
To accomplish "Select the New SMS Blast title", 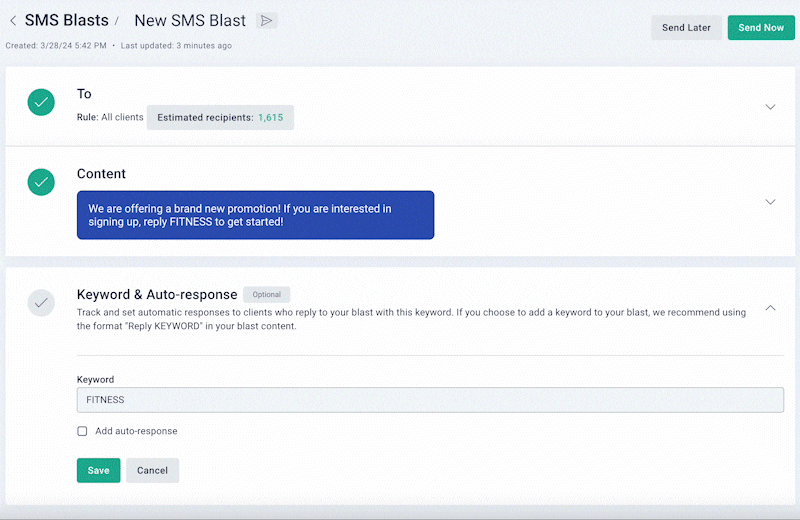I will pos(190,20).
